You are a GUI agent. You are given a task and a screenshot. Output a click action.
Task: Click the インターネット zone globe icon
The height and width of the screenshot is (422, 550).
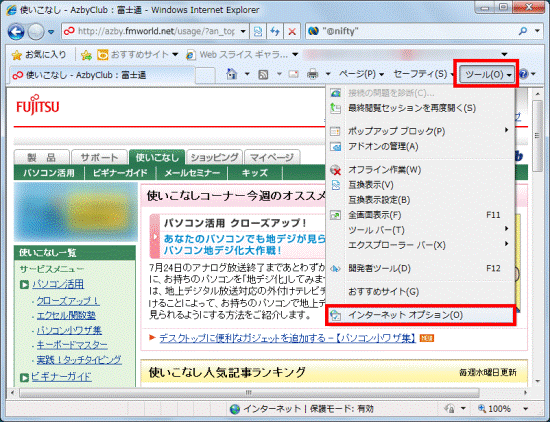[235, 409]
